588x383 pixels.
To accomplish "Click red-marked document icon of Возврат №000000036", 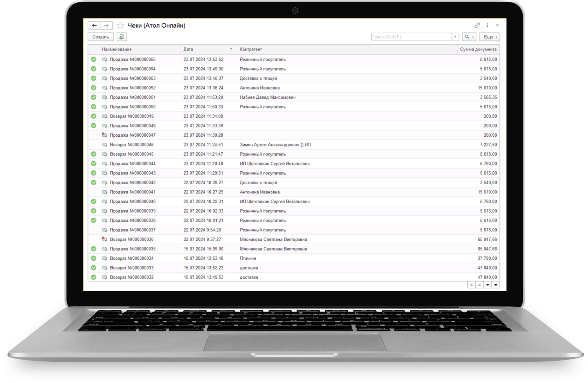I will 104,239.
